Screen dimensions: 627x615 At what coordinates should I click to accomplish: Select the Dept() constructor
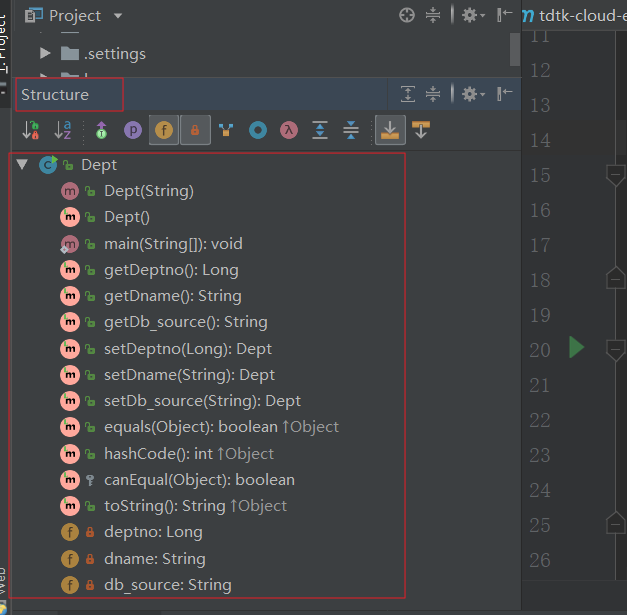point(127,217)
